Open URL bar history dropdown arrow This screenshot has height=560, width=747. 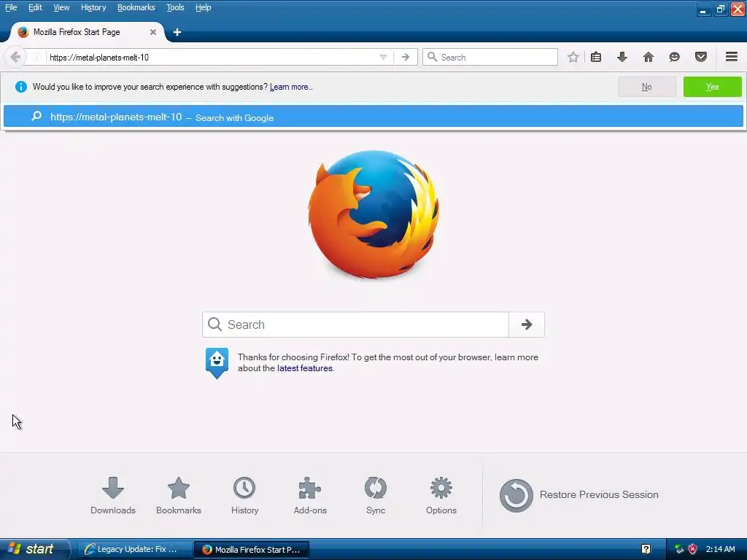click(x=383, y=57)
